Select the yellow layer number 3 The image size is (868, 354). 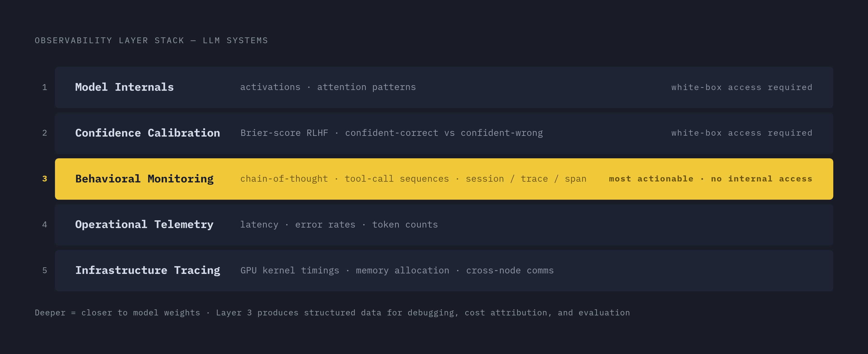(44, 179)
